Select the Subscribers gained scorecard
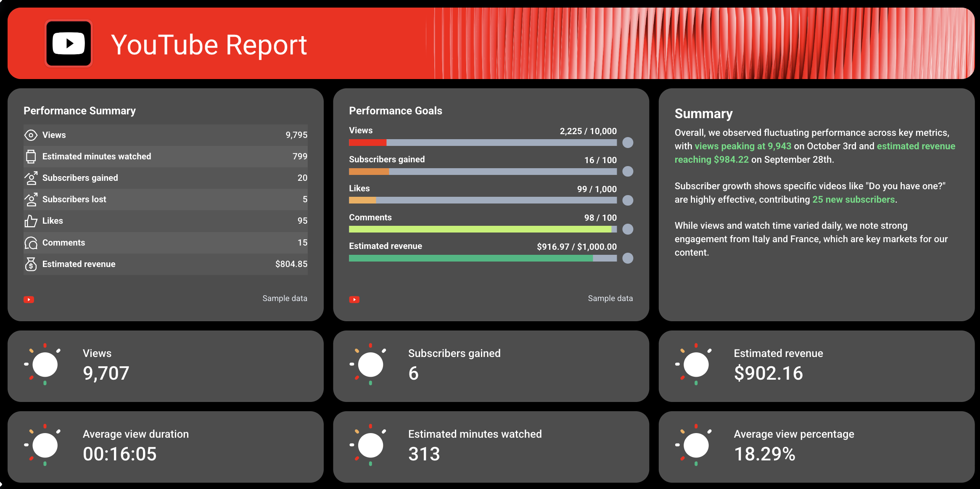 coord(491,365)
